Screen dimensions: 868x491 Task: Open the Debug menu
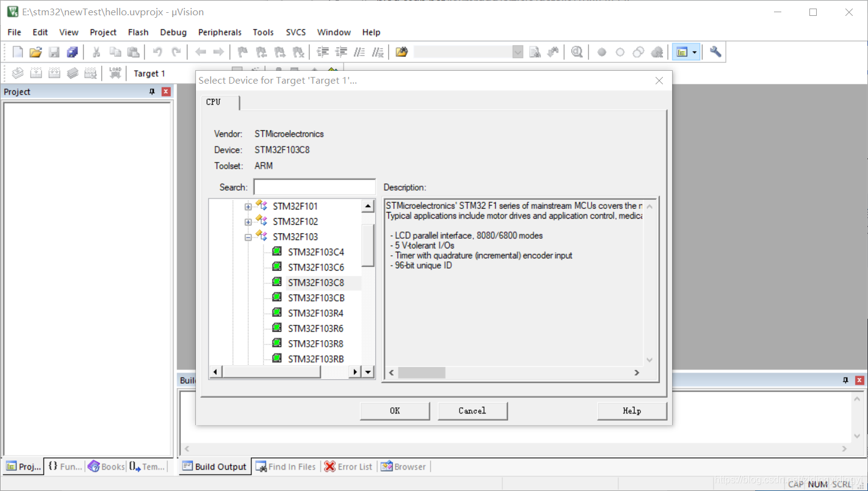(173, 32)
